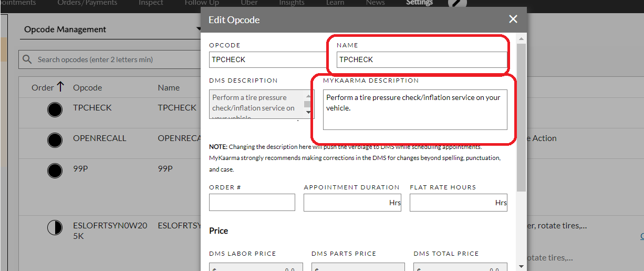Edit the OPCODE field in dialog
The height and width of the screenshot is (271, 644).
coord(268,59)
